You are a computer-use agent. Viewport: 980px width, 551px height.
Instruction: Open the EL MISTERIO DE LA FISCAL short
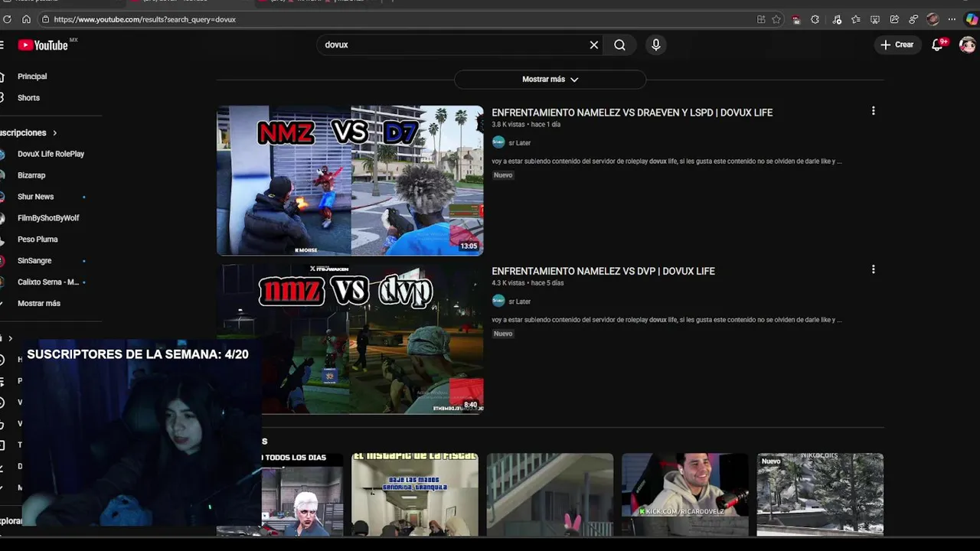pyautogui.click(x=415, y=494)
